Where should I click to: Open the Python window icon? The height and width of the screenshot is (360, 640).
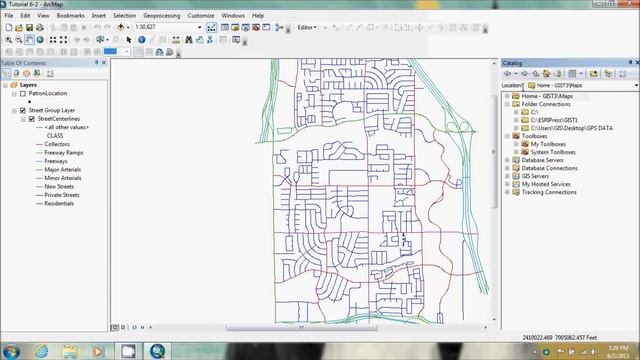(x=266, y=27)
